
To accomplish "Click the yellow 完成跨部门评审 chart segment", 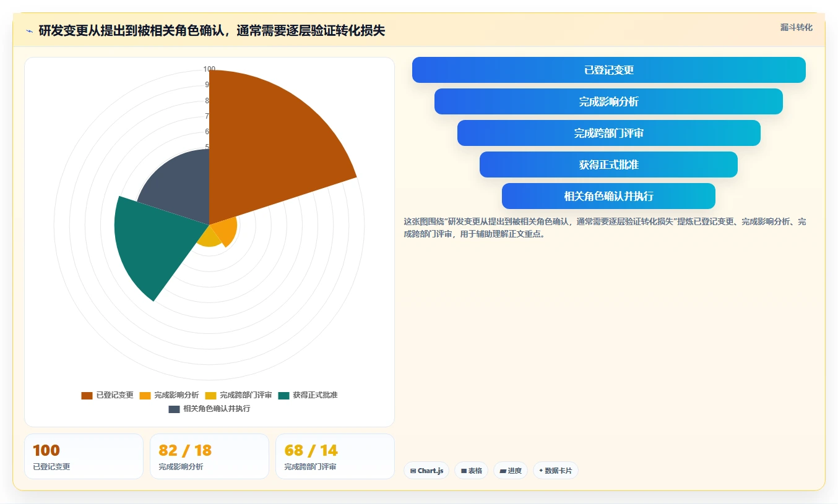I will point(209,238).
